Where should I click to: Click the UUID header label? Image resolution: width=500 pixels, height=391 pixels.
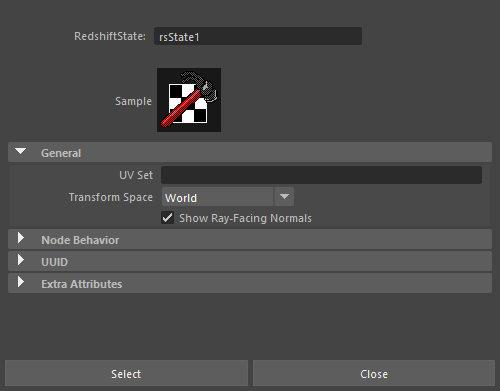point(54,262)
